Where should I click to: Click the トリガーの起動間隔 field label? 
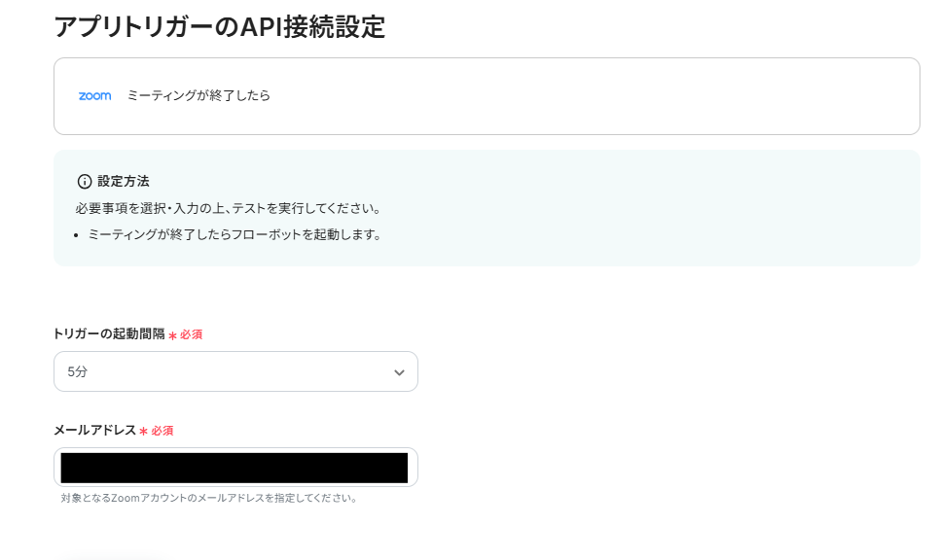click(x=108, y=334)
